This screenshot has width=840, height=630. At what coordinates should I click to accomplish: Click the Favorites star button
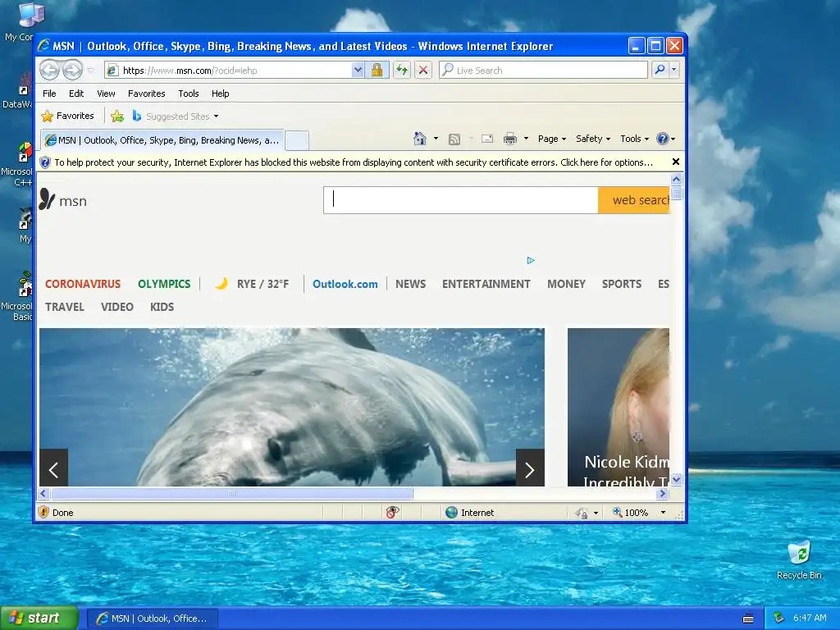tap(67, 116)
